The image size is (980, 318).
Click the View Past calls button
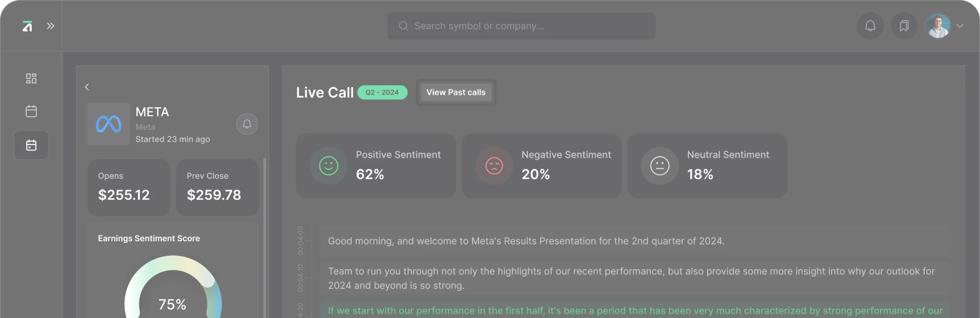pos(456,92)
